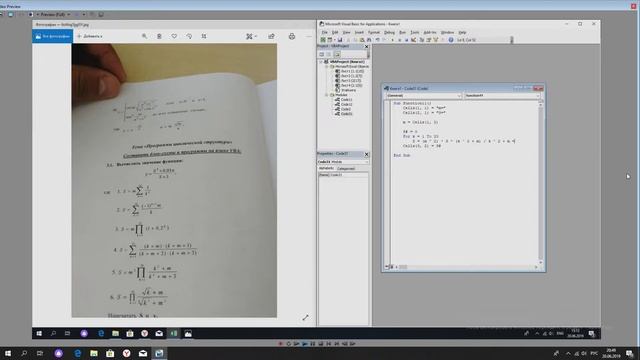Select Code2 module in project tree
Viewport: 640px width, 360px height.
[346, 109]
